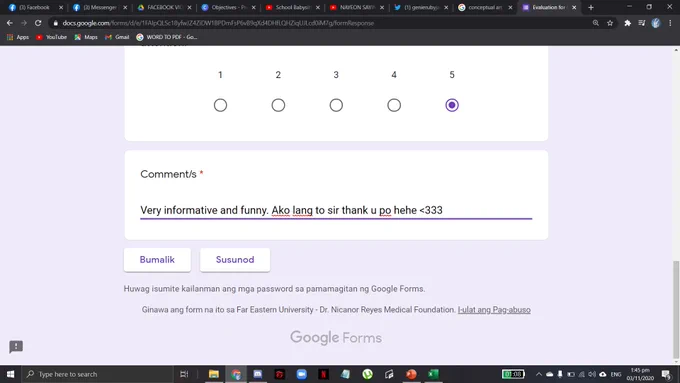This screenshot has height=383, width=680.
Task: Switch to the Messenger tab
Action: tap(99, 7)
